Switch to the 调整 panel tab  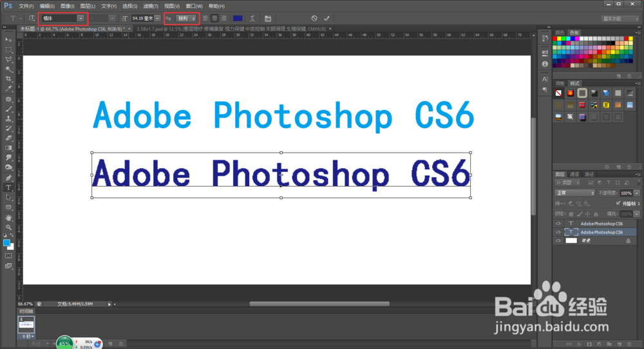click(x=560, y=83)
